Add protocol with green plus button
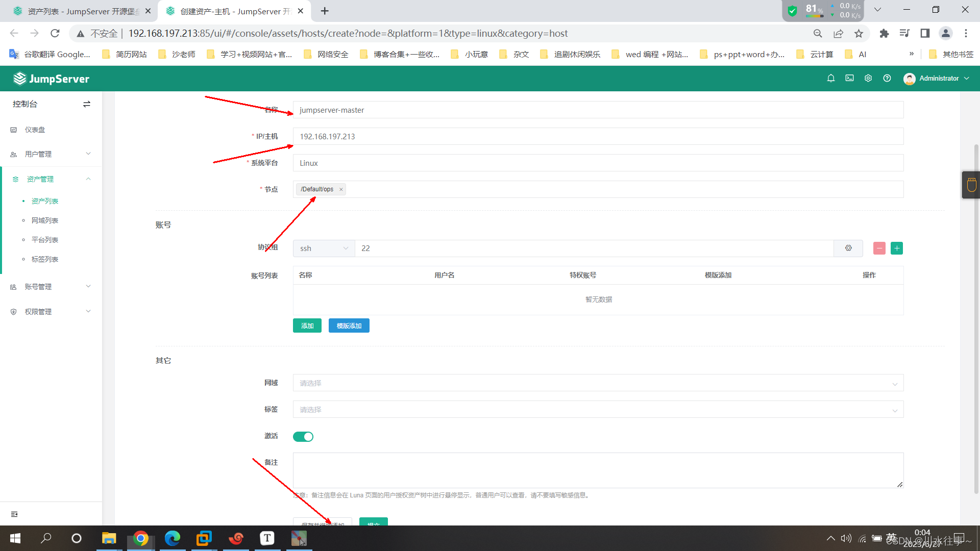Viewport: 980px width, 551px height. pos(897,248)
